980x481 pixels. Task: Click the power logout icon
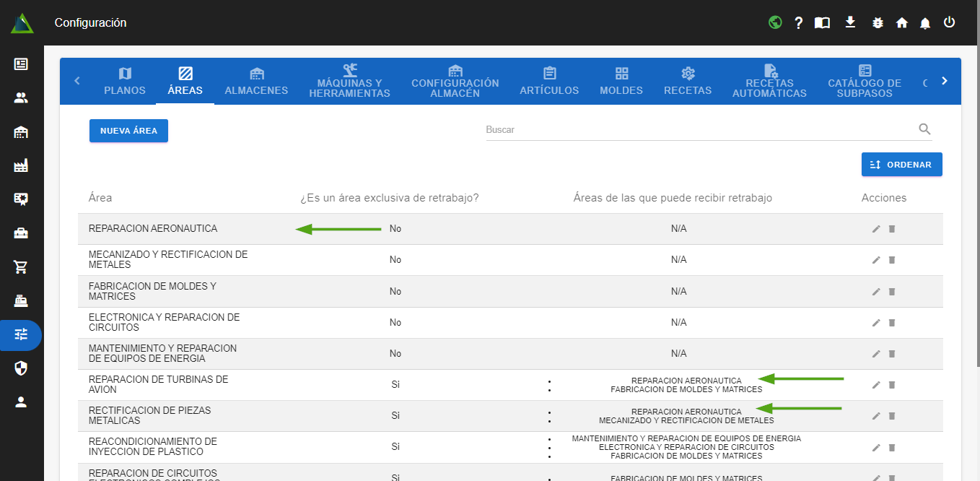[x=949, y=22]
